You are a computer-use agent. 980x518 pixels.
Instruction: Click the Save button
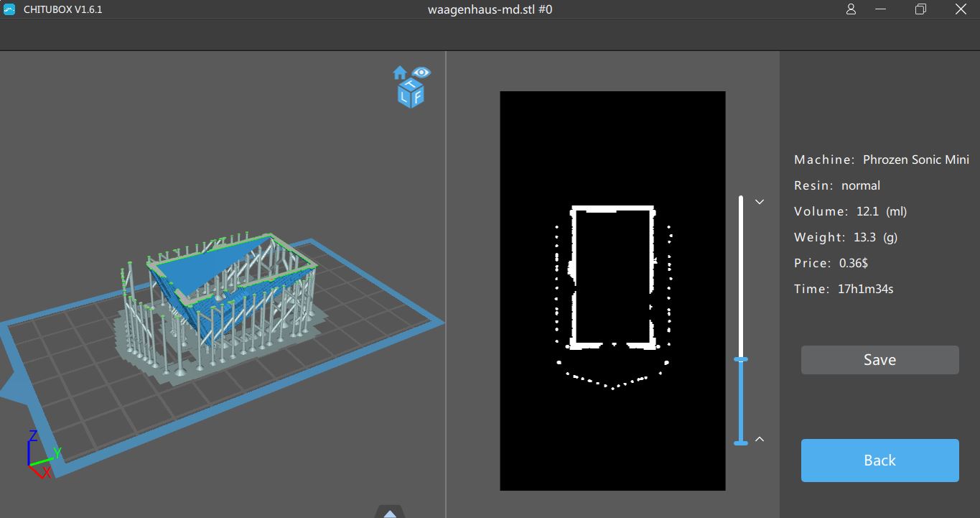tap(879, 360)
